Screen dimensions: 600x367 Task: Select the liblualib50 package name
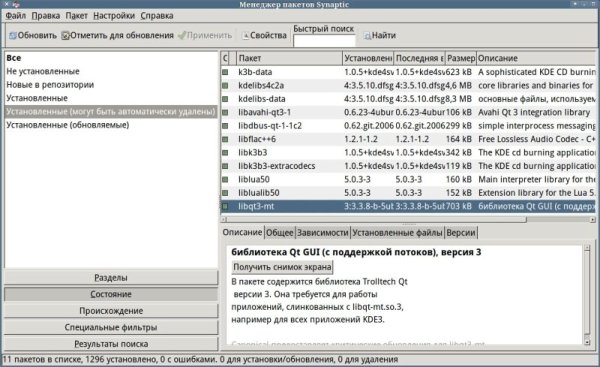tap(259, 192)
